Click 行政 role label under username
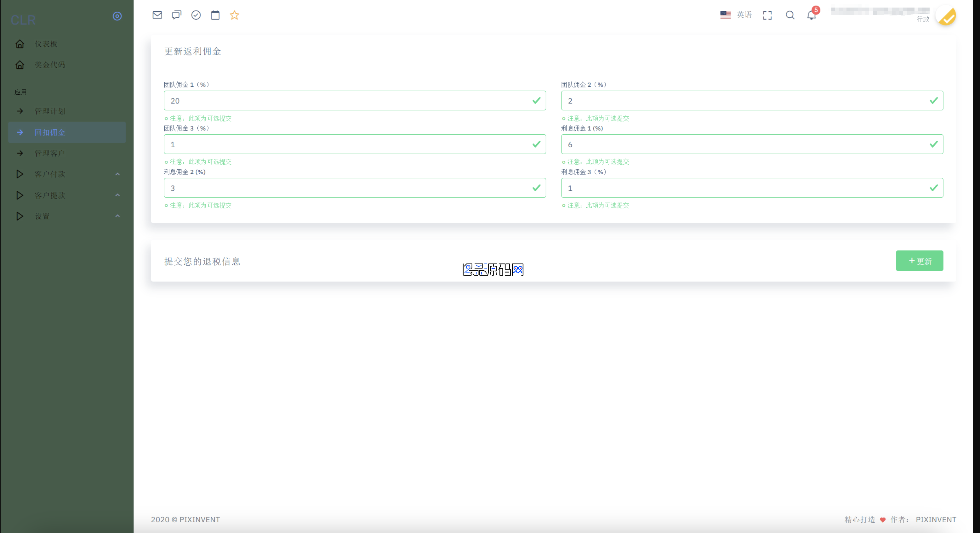 click(x=923, y=20)
